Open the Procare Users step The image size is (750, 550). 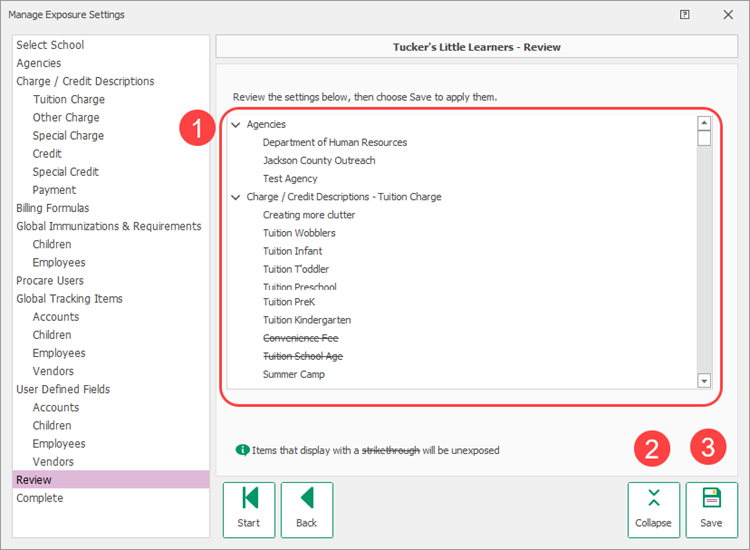50,281
